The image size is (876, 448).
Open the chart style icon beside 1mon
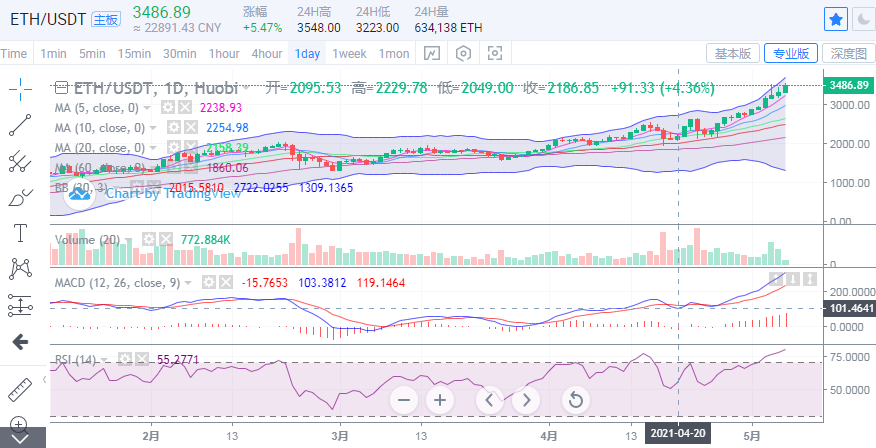pyautogui.click(x=431, y=53)
